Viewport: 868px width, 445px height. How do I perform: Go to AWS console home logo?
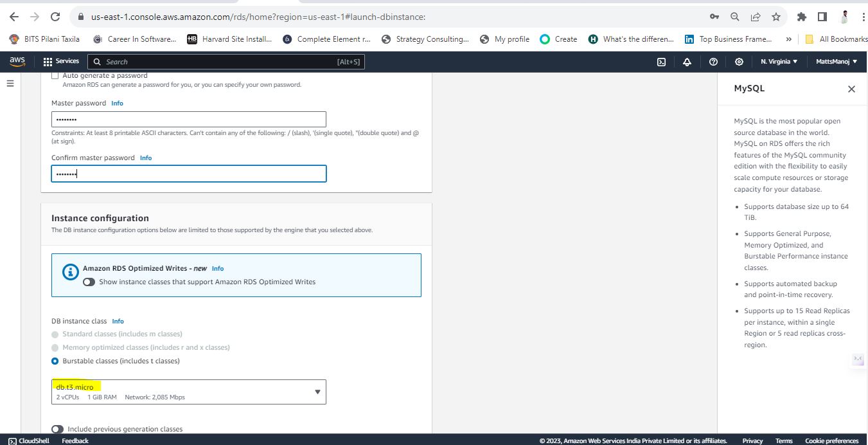point(17,62)
